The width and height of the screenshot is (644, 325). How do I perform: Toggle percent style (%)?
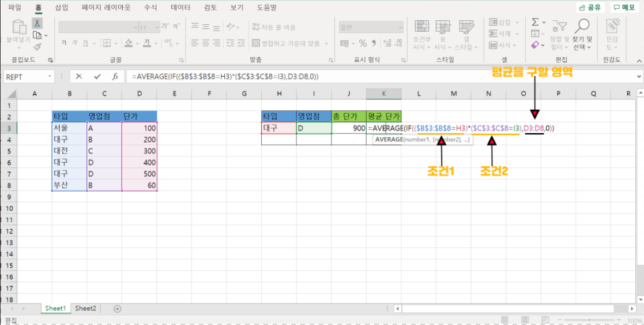pos(363,43)
